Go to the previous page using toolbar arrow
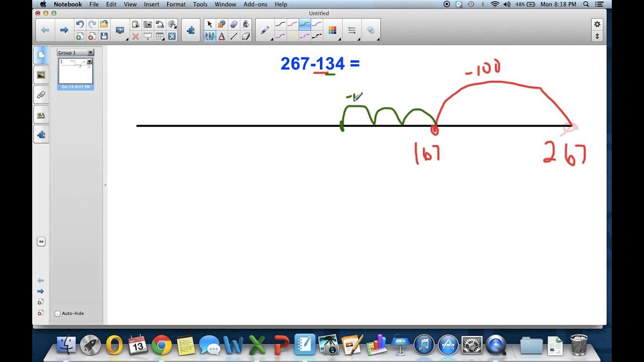644x362 pixels. point(45,30)
